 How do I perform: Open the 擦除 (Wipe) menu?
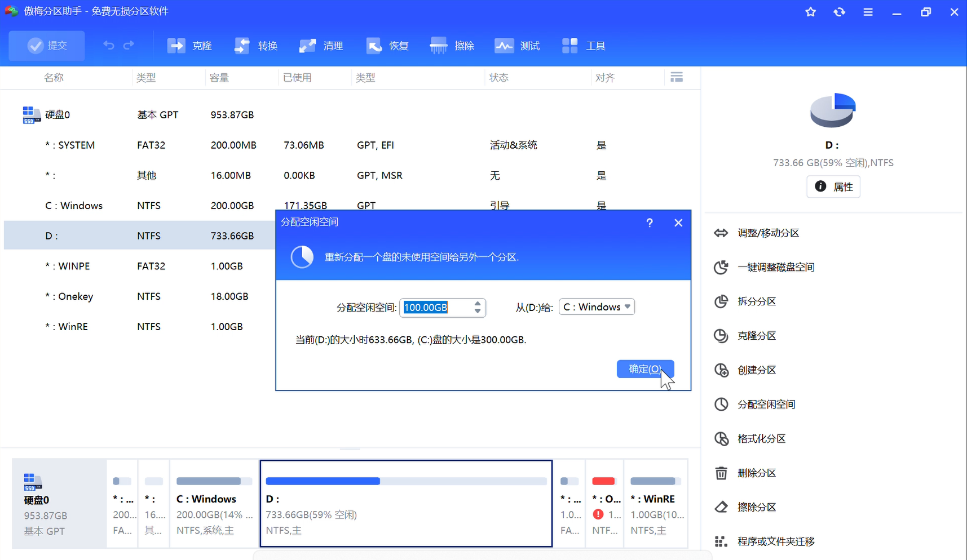(x=453, y=46)
